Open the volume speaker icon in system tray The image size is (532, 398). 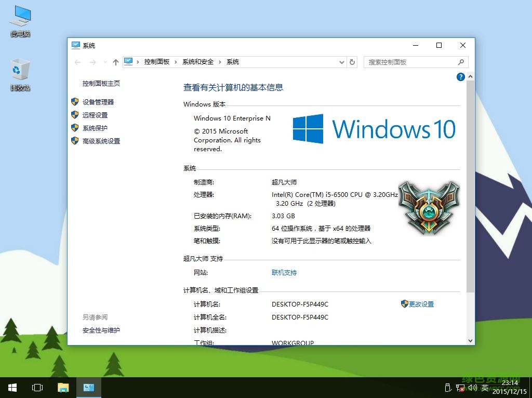pyautogui.click(x=472, y=388)
